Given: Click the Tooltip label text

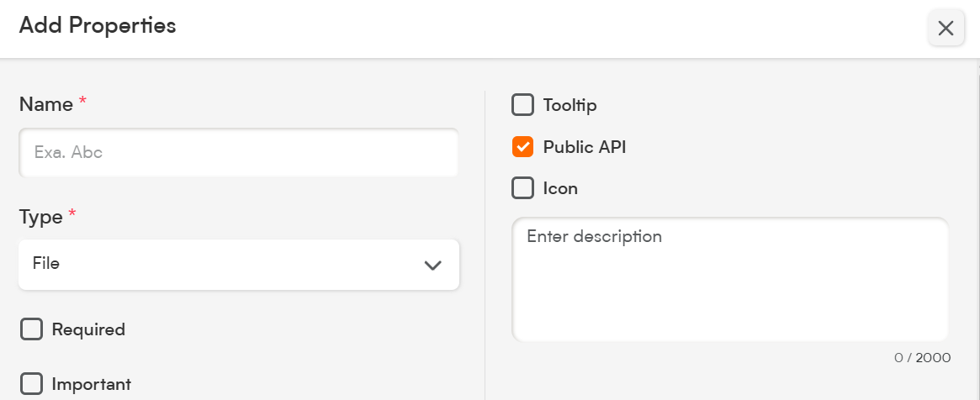Looking at the screenshot, I should pyautogui.click(x=569, y=105).
